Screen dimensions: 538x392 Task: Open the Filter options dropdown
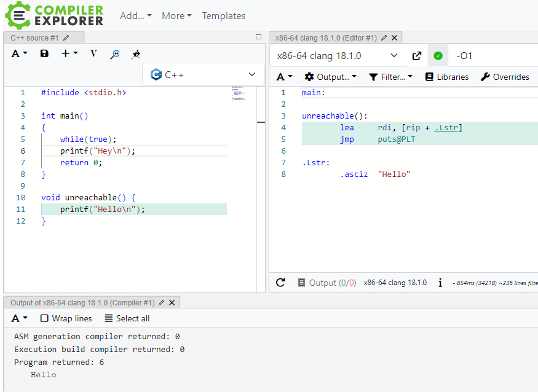coord(390,77)
